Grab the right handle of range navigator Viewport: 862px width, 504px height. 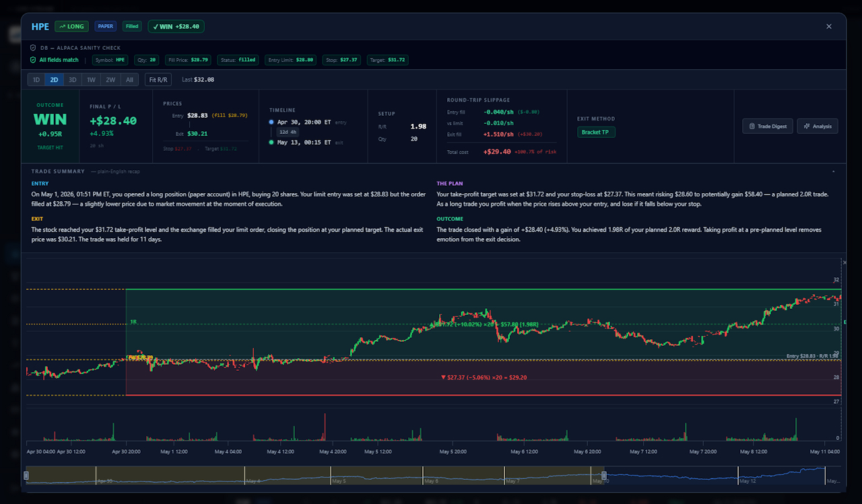pos(604,476)
